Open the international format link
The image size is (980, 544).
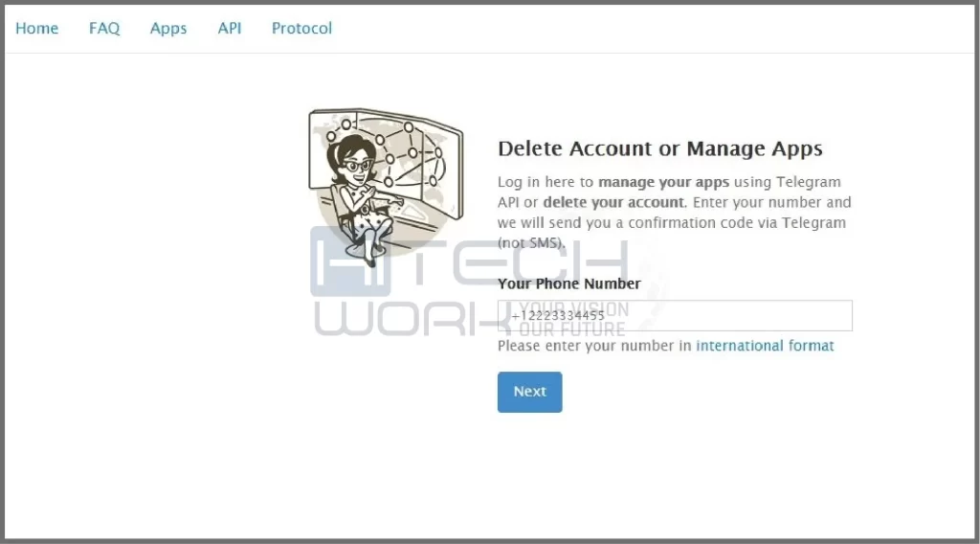pyautogui.click(x=765, y=346)
